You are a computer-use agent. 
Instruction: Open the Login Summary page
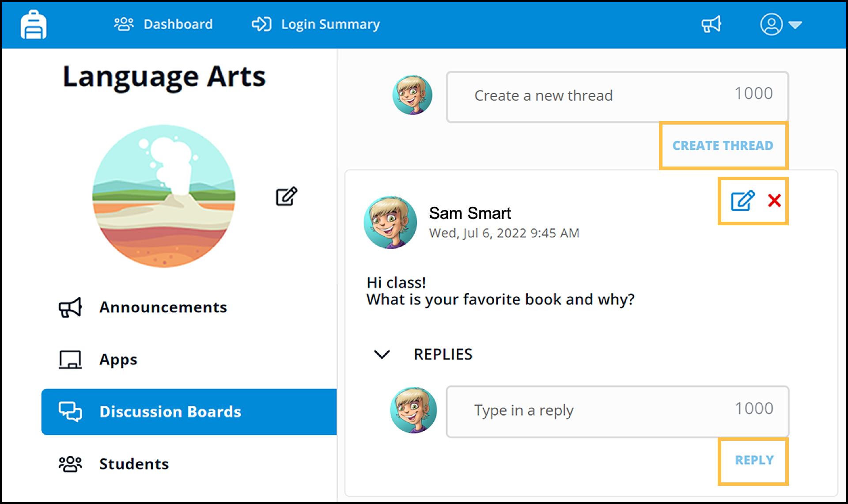316,24
